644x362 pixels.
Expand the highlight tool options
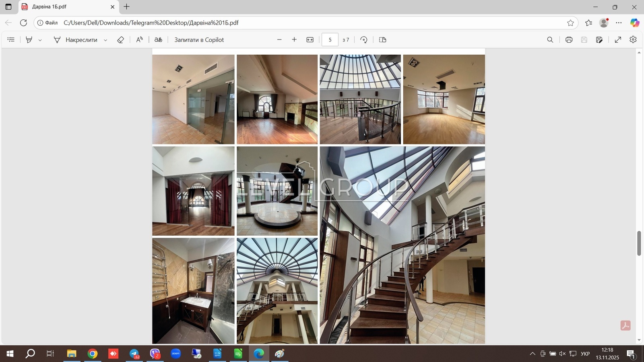point(40,40)
